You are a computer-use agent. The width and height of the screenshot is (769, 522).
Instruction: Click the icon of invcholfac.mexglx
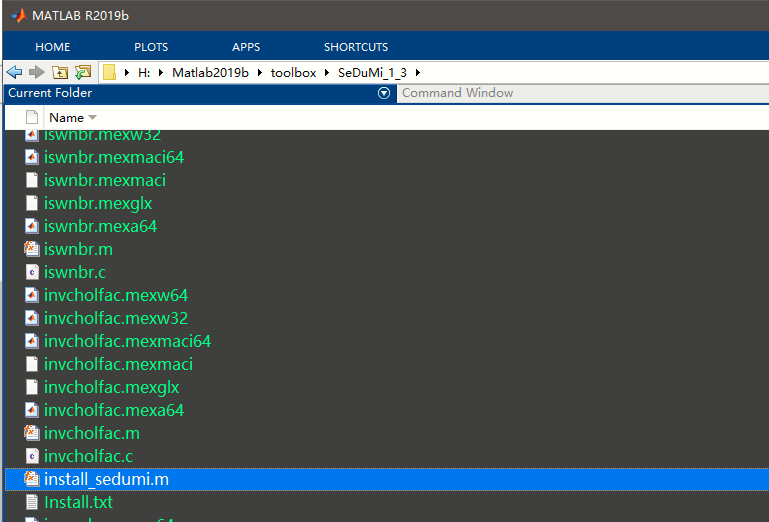(32, 387)
